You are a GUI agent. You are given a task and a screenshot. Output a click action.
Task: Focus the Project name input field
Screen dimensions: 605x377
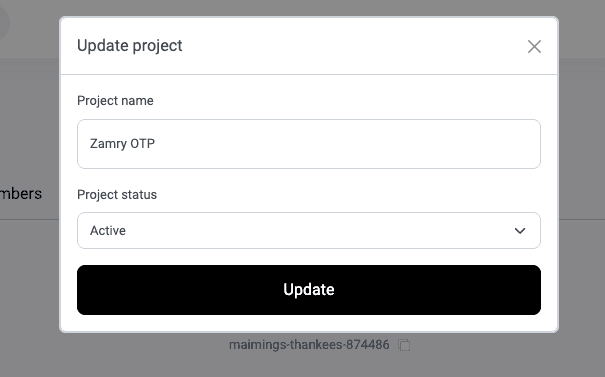pos(309,144)
